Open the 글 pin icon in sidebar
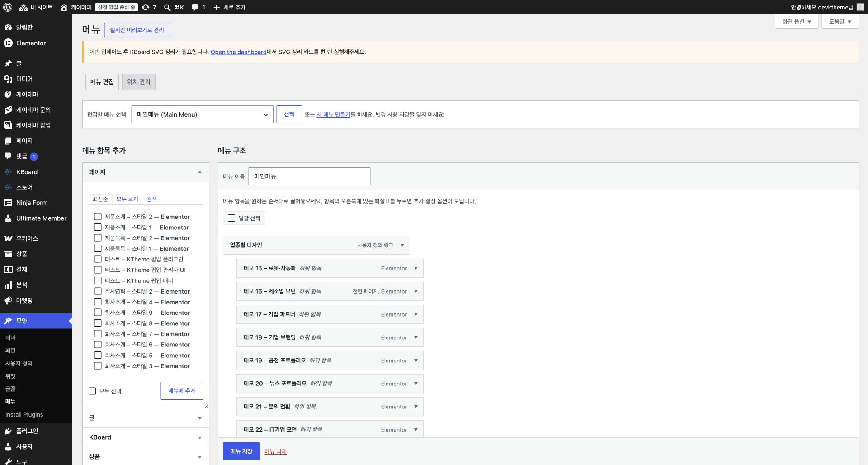 click(8, 63)
